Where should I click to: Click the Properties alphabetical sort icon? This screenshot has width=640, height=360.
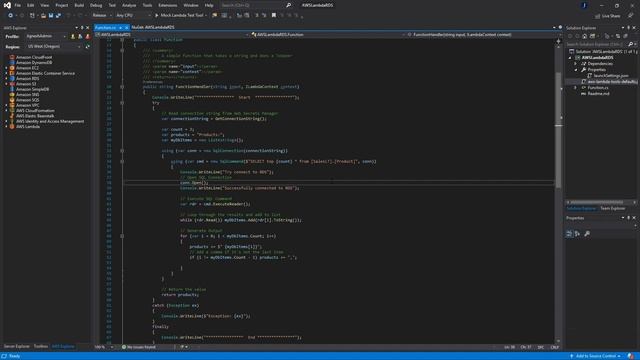tap(578, 234)
